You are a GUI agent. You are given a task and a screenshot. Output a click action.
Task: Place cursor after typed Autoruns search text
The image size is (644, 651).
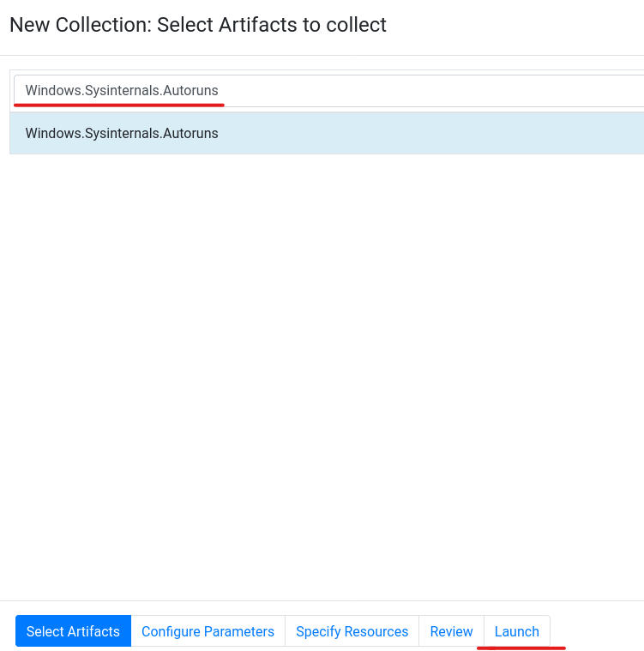click(x=220, y=91)
